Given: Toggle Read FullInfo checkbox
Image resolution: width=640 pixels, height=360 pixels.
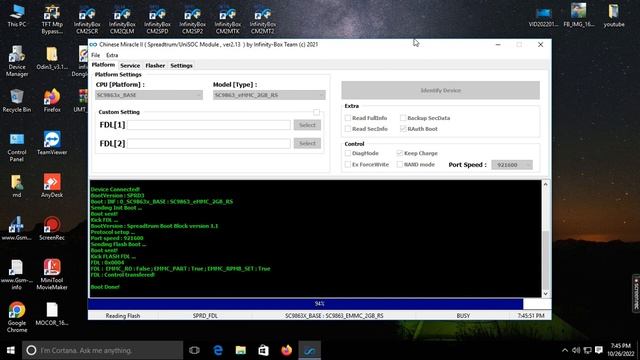Looking at the screenshot, I should pos(348,118).
